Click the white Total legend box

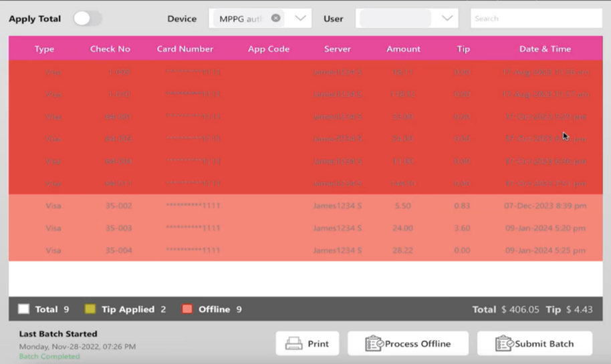point(24,309)
